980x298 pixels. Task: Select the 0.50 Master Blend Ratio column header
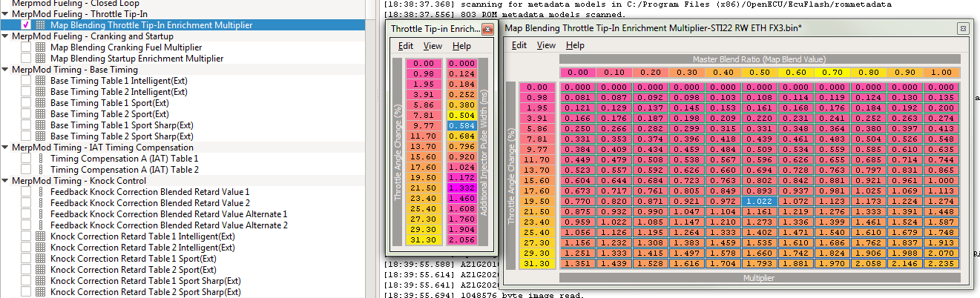pyautogui.click(x=760, y=73)
